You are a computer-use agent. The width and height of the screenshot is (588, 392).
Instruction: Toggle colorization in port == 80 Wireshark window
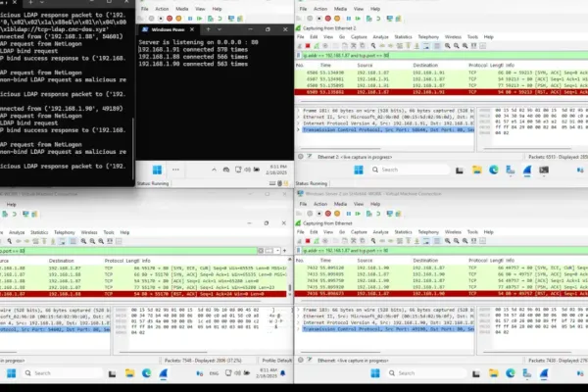73,241
